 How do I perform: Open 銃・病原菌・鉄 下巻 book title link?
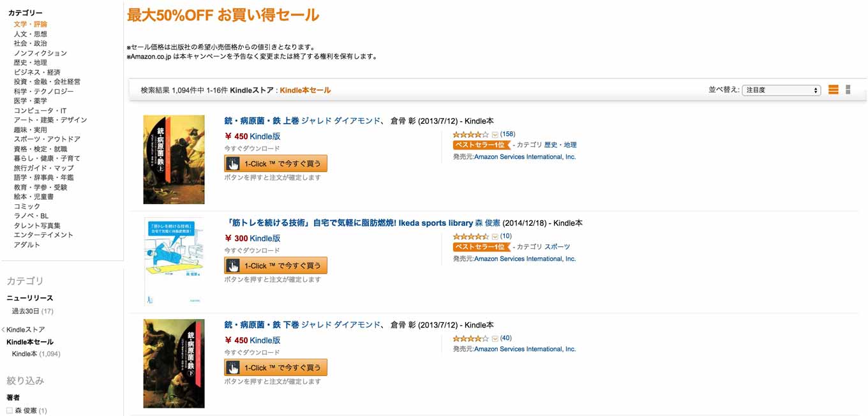262,325
